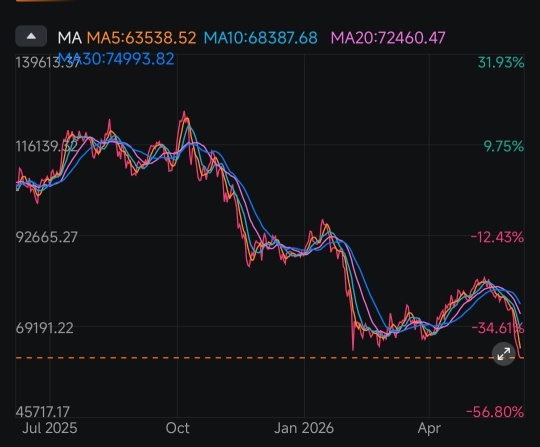This screenshot has height=447, width=540.
Task: Click the 9.75% percentage axis label
Action: click(x=504, y=147)
